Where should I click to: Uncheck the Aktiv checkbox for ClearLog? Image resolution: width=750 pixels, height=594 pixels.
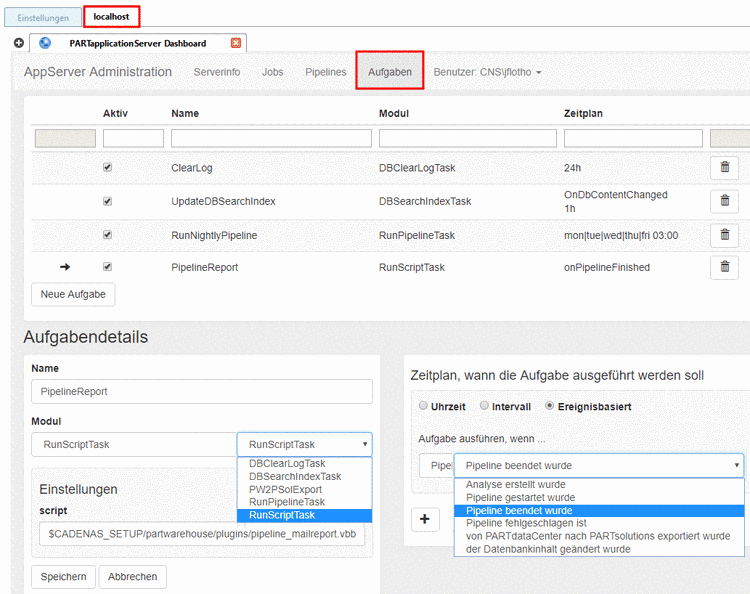107,168
